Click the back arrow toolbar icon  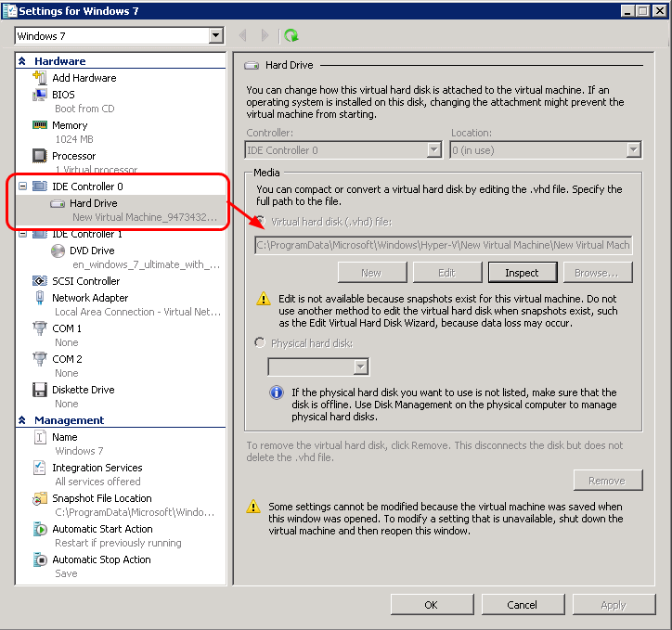pos(243,35)
